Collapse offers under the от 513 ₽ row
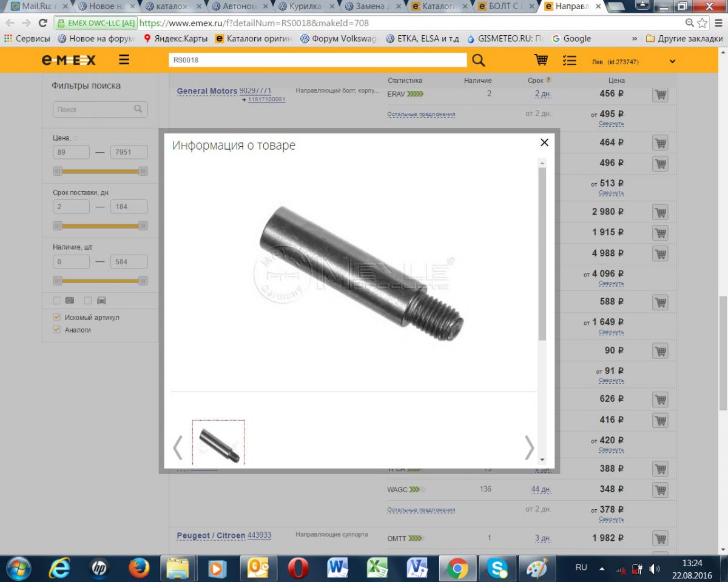Viewport: 728px width, 582px height. coord(611,193)
